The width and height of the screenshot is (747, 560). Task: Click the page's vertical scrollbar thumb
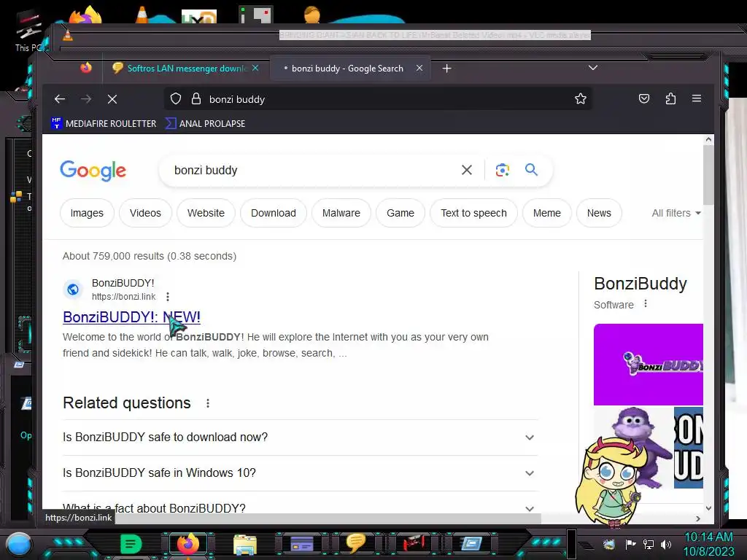pyautogui.click(x=708, y=175)
